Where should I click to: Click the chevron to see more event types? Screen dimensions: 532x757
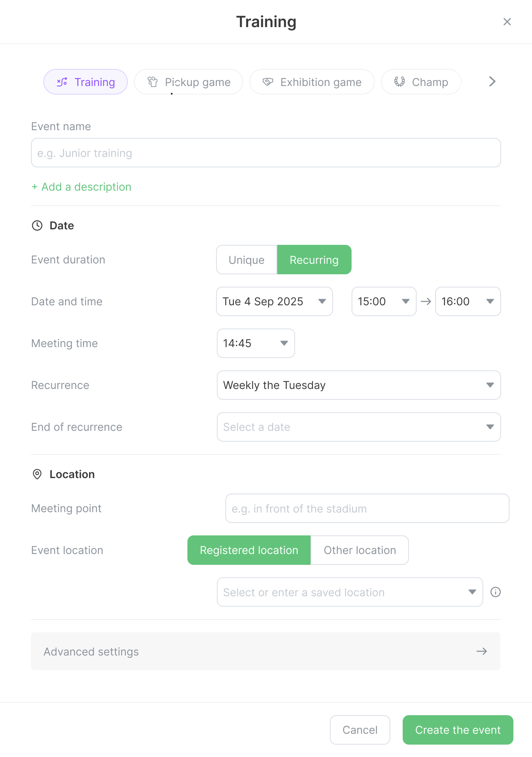click(492, 82)
